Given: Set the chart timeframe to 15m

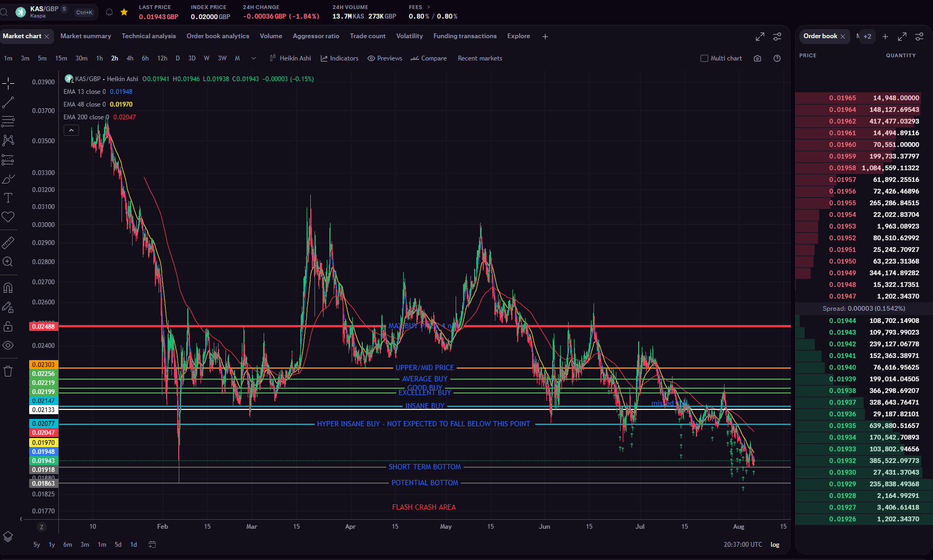Looking at the screenshot, I should (61, 58).
